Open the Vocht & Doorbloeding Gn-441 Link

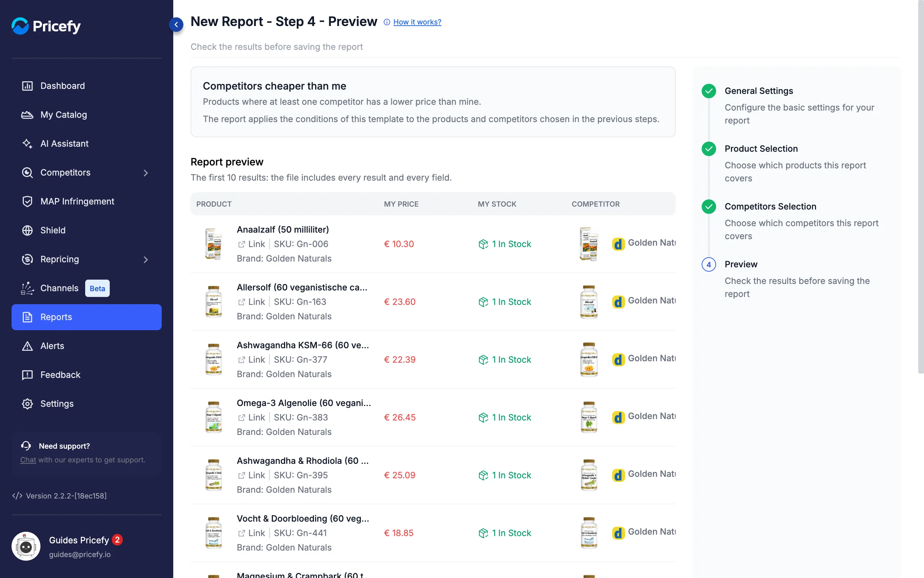pos(251,533)
